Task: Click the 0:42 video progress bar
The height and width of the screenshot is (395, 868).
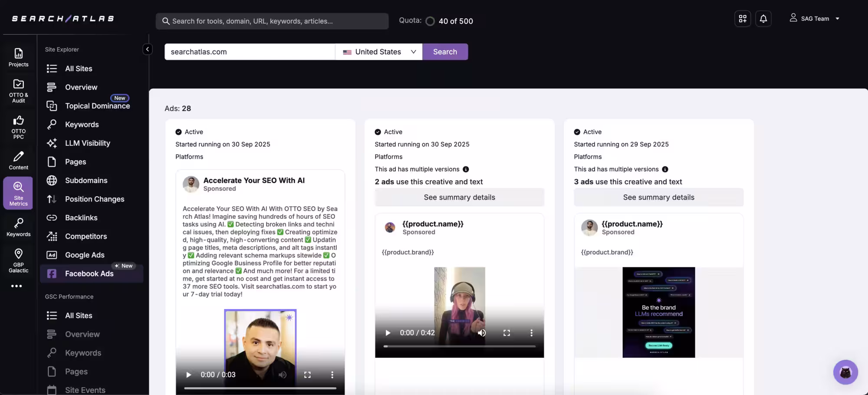Action: point(459,346)
